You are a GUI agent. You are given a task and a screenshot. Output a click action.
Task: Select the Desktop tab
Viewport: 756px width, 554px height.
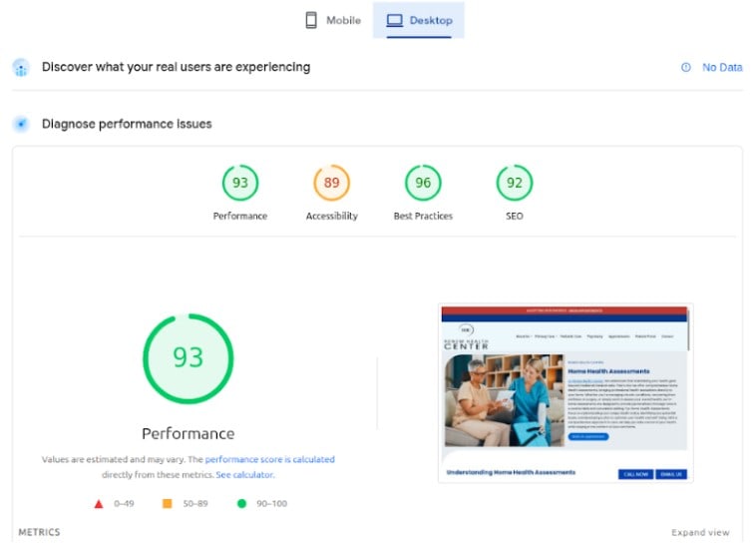419,20
